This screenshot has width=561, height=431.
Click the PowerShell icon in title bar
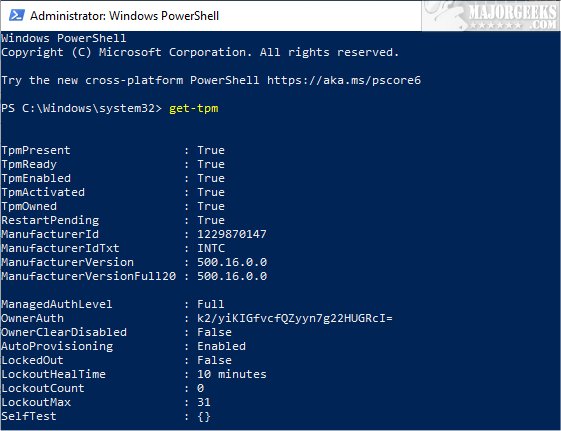16,15
